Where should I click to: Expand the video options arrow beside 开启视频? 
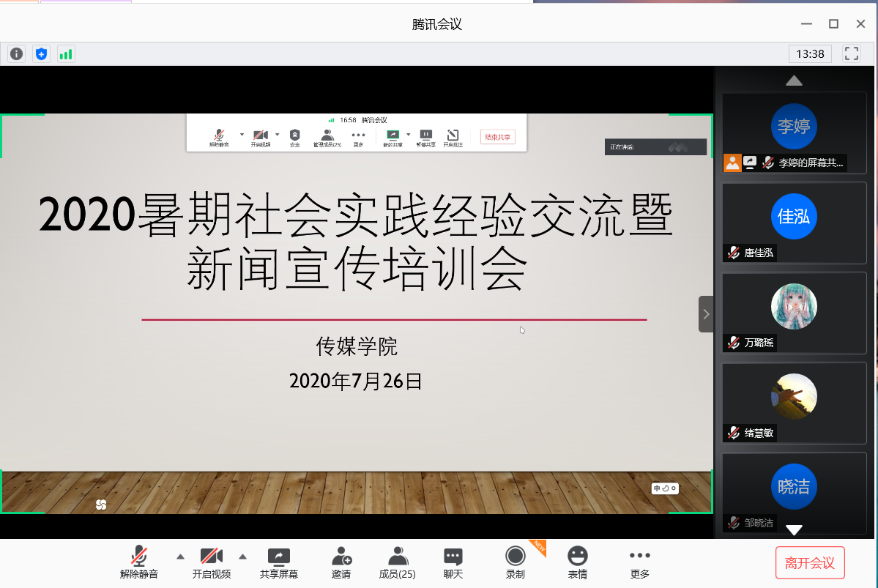[x=243, y=555]
